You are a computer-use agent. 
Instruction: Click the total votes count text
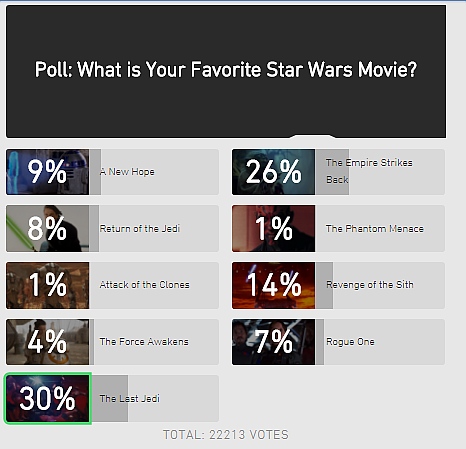pyautogui.click(x=226, y=435)
